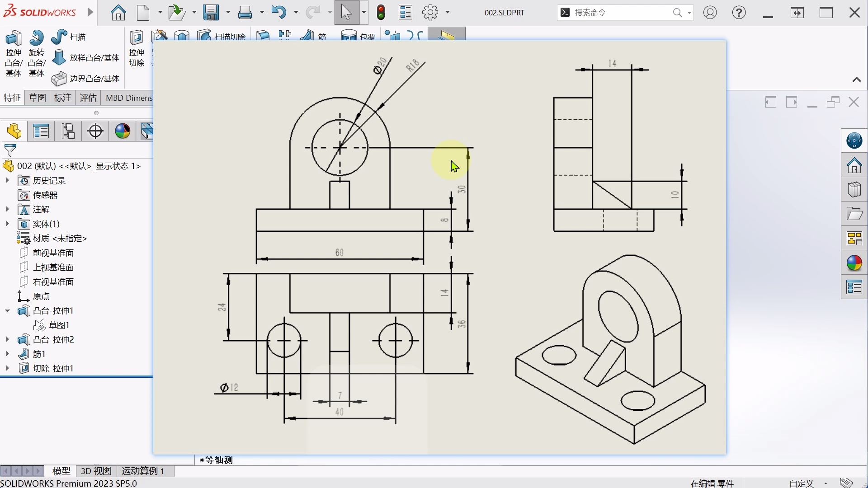Switch to the DisplayManager colored ball tab

pos(122,131)
